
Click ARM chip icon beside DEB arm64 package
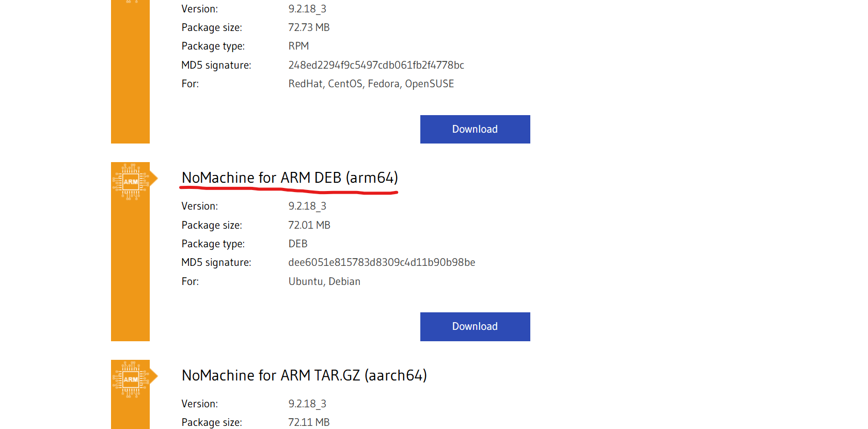131,181
